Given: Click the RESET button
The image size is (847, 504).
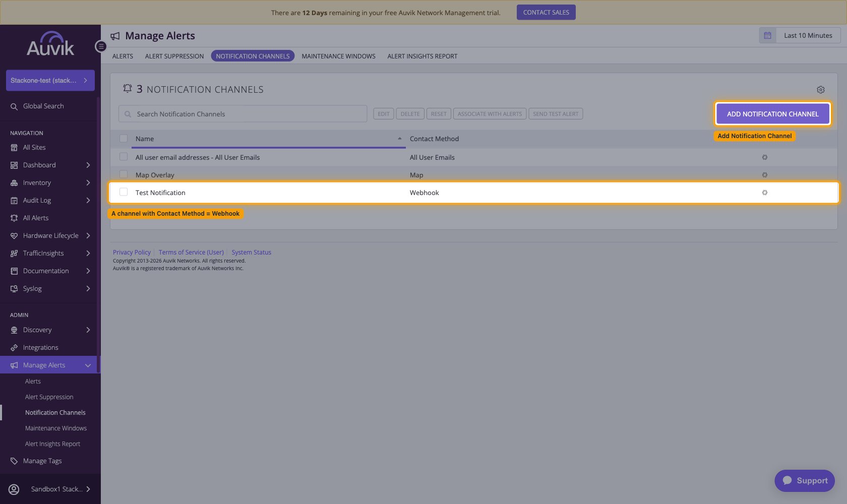Looking at the screenshot, I should point(439,114).
